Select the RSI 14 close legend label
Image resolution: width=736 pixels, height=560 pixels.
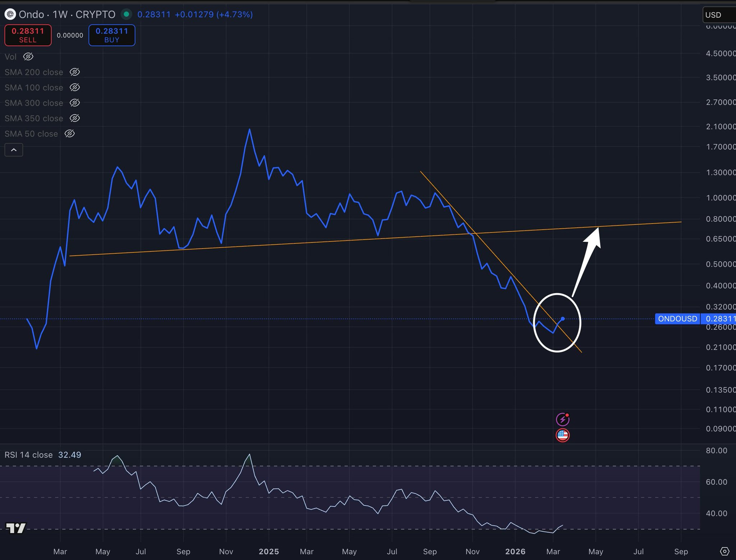pyautogui.click(x=29, y=455)
